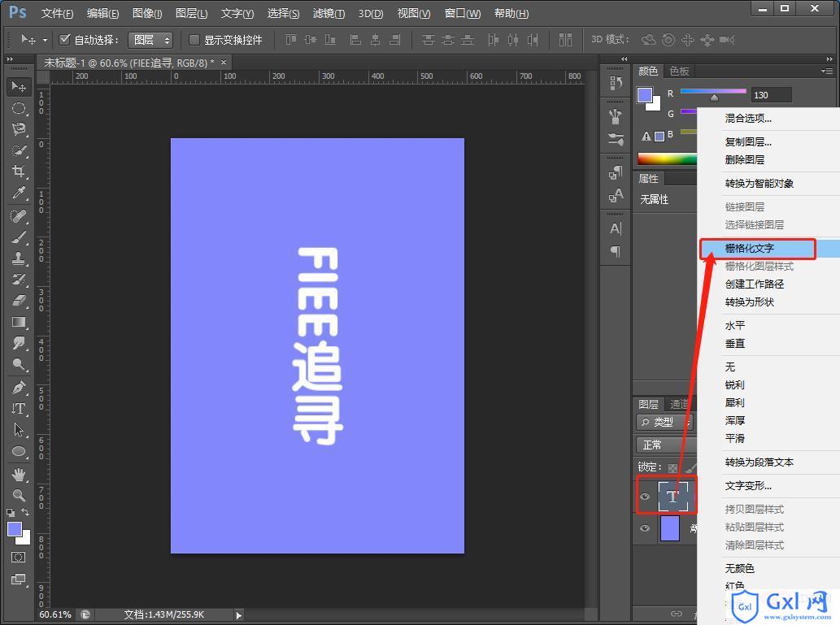Select the Quick Selection tool
840x625 pixels.
[19, 150]
